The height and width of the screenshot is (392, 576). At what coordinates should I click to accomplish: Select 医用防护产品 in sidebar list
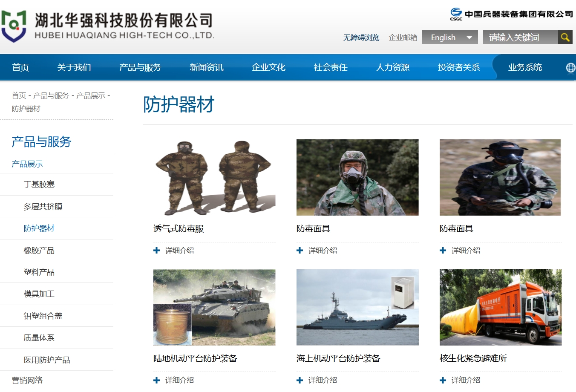[47, 360]
